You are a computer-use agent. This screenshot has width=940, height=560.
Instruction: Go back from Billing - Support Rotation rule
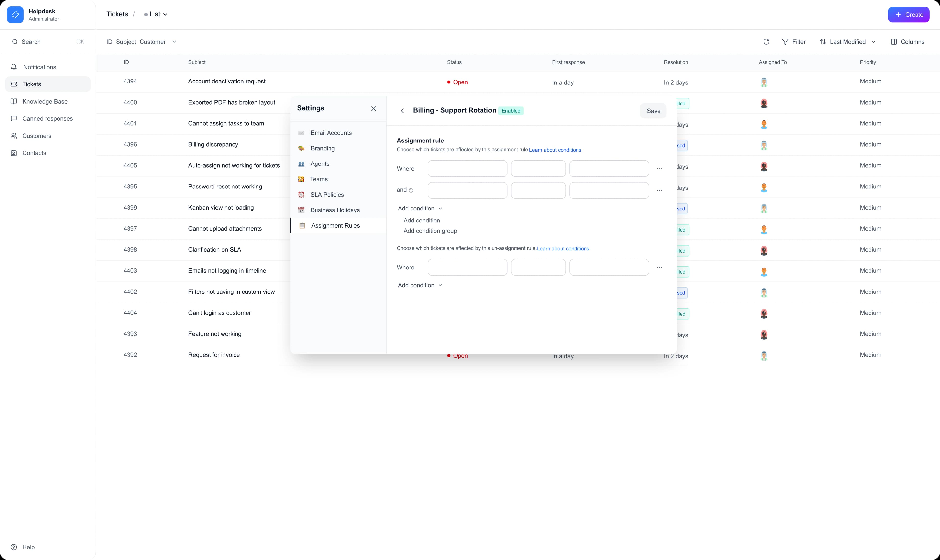pos(402,111)
